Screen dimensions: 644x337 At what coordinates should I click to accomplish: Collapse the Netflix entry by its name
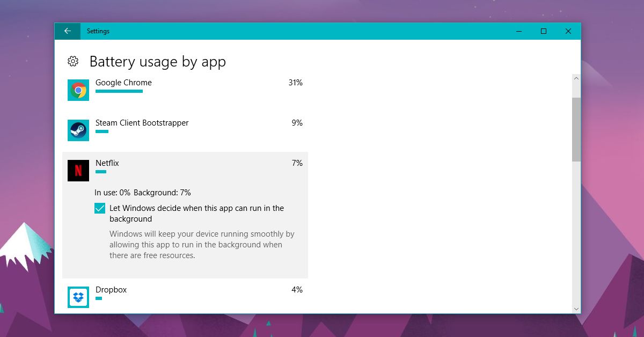[107, 163]
